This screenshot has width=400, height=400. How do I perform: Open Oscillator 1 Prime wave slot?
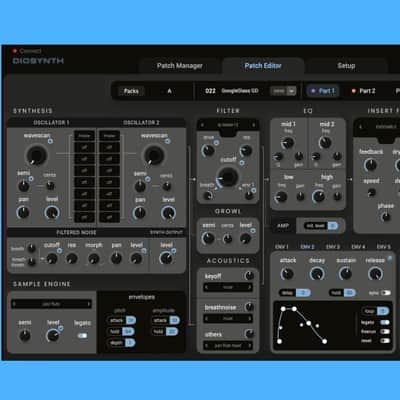pyautogui.click(x=84, y=136)
